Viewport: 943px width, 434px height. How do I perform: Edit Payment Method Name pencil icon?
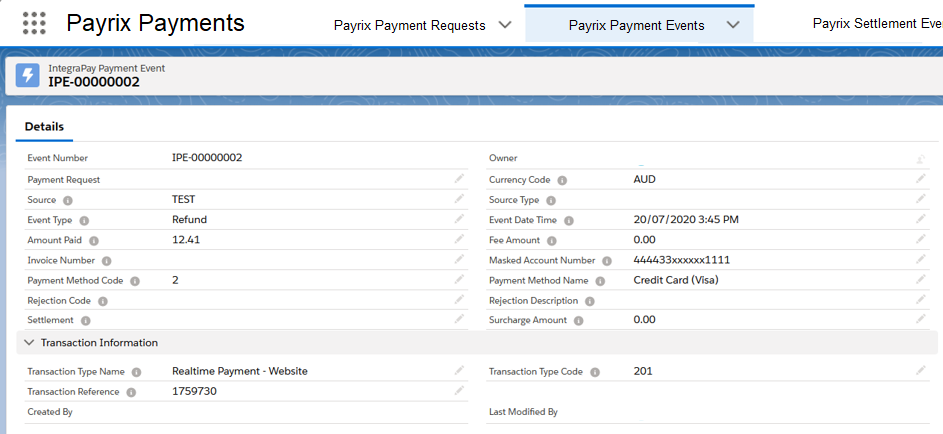[x=921, y=281]
